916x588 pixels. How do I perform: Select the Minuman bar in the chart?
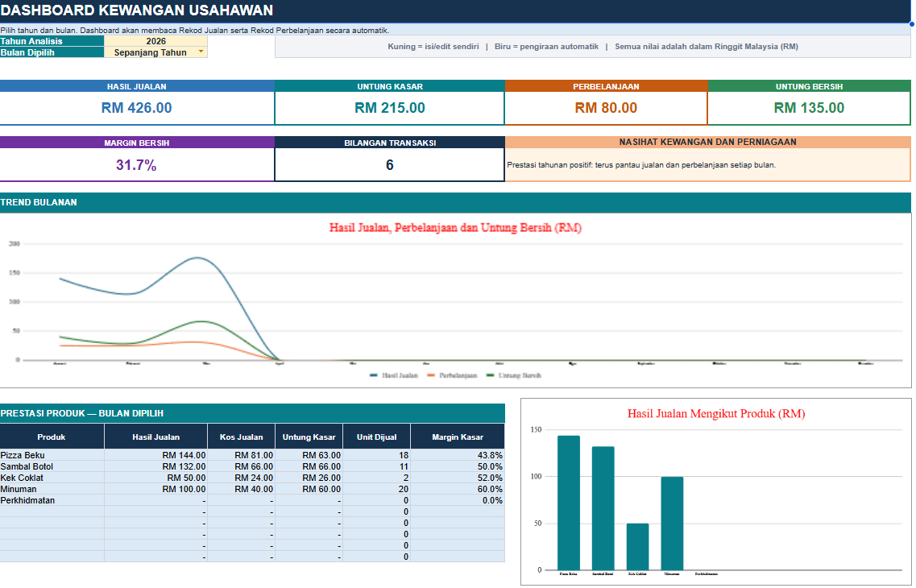pyautogui.click(x=672, y=524)
